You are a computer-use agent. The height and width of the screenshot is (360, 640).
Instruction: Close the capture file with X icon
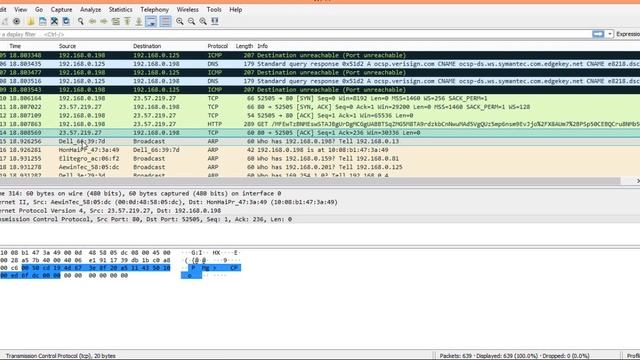(54, 21)
